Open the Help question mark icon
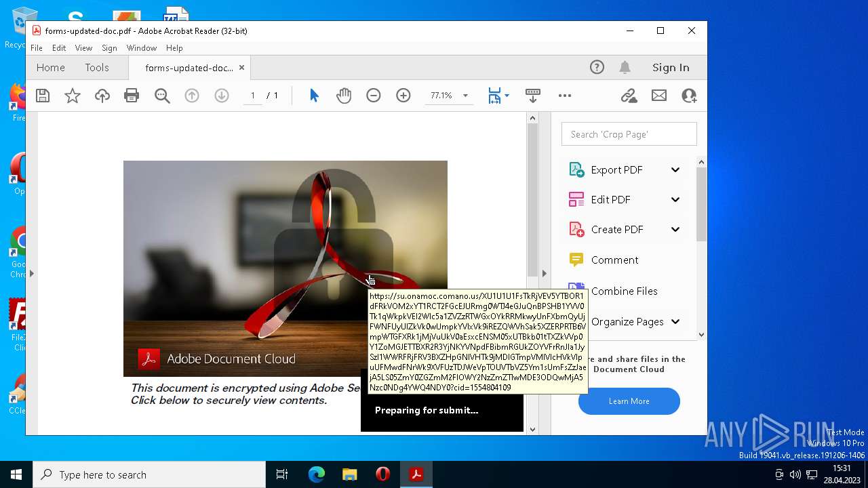Screen dimensions: 868x488 click(x=597, y=67)
